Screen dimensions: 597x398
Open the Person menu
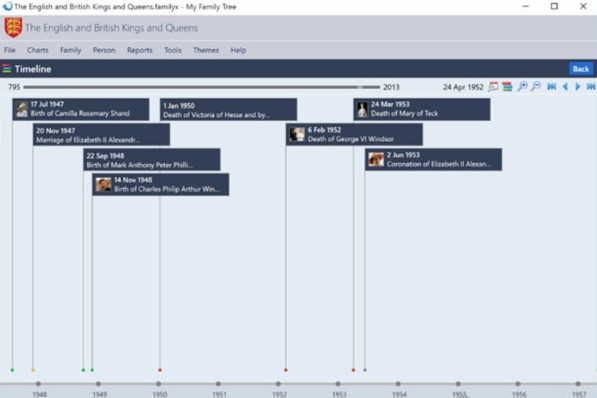coord(104,50)
